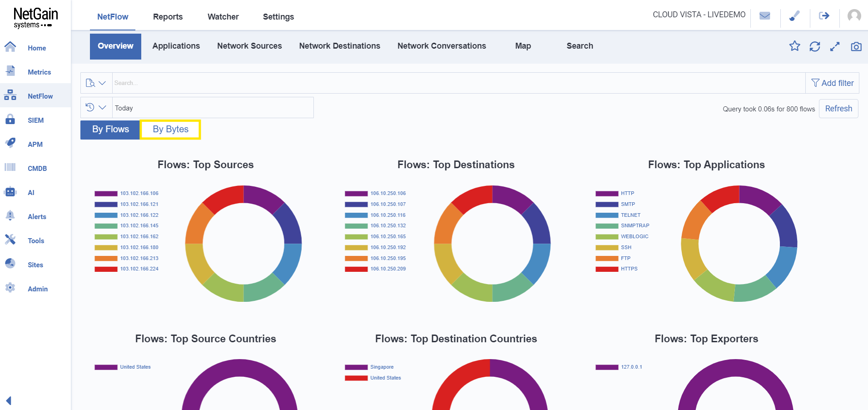The width and height of the screenshot is (868, 410).
Task: Select the Network Conversations tab
Action: [x=441, y=46]
